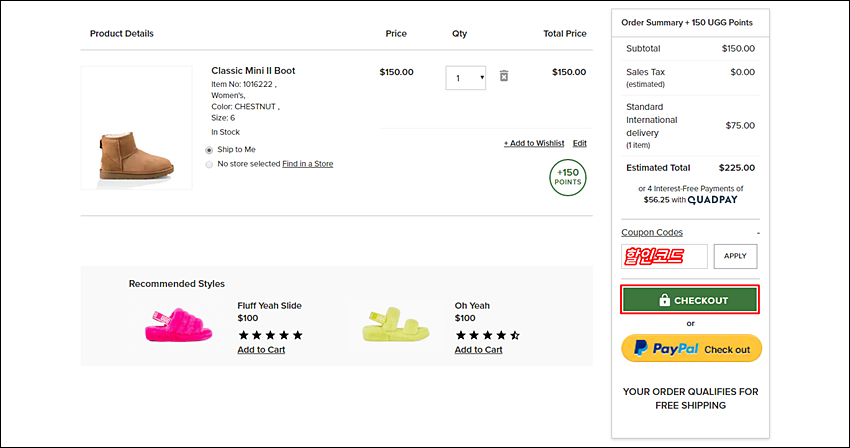Open the Classic Mini II Boot product image

click(137, 128)
